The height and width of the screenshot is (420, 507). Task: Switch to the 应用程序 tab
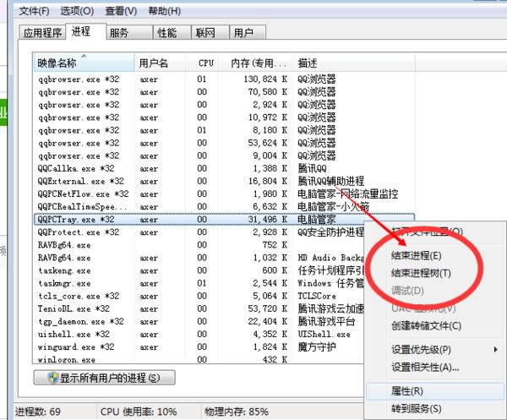42,33
